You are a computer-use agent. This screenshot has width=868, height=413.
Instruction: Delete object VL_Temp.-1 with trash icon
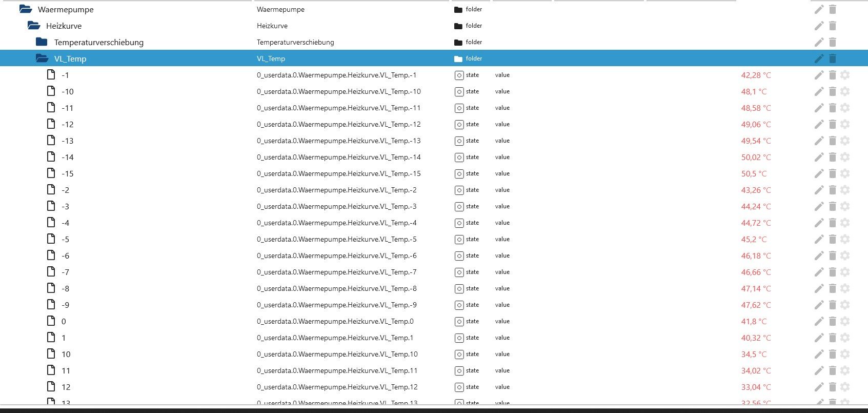tap(833, 75)
